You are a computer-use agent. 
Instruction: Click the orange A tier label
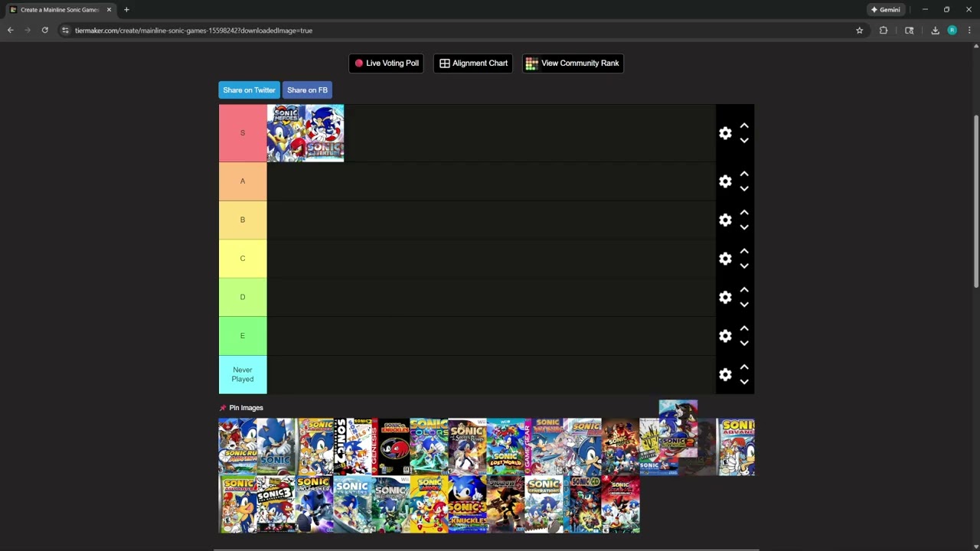pyautogui.click(x=243, y=181)
